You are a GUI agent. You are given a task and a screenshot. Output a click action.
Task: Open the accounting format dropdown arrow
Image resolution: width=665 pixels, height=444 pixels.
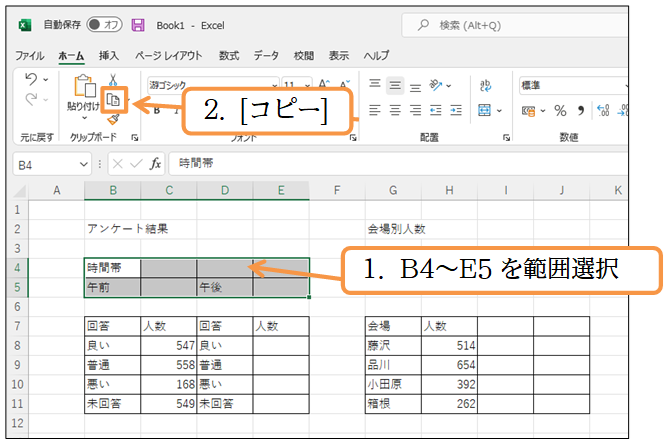(543, 111)
